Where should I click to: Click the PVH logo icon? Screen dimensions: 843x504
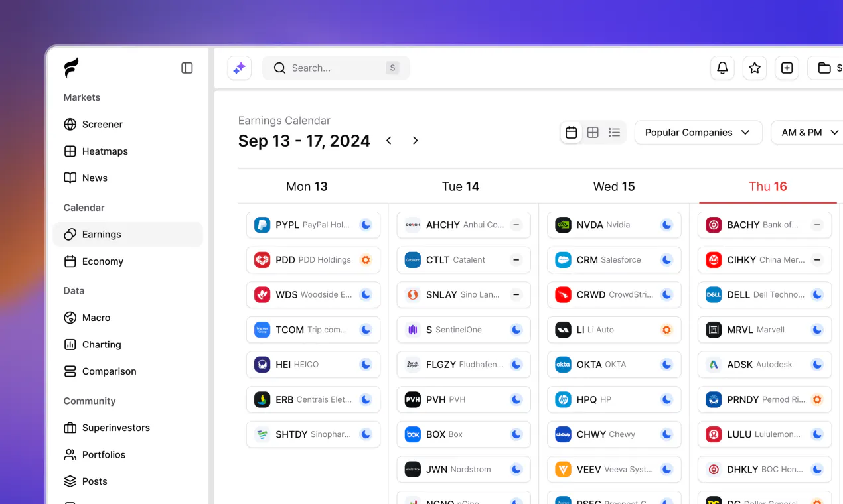point(413,399)
